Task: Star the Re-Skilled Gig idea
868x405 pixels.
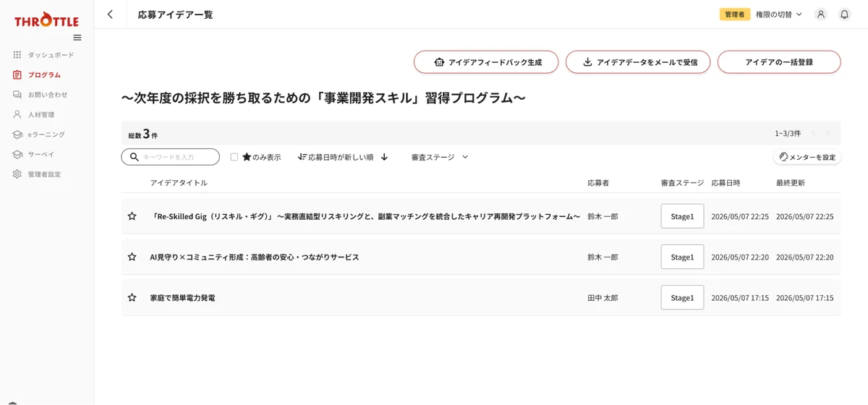Action: click(132, 216)
